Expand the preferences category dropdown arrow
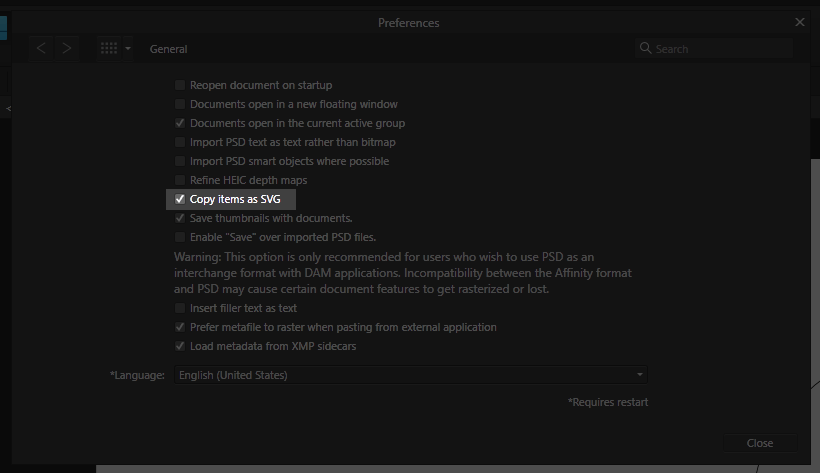 (128, 49)
